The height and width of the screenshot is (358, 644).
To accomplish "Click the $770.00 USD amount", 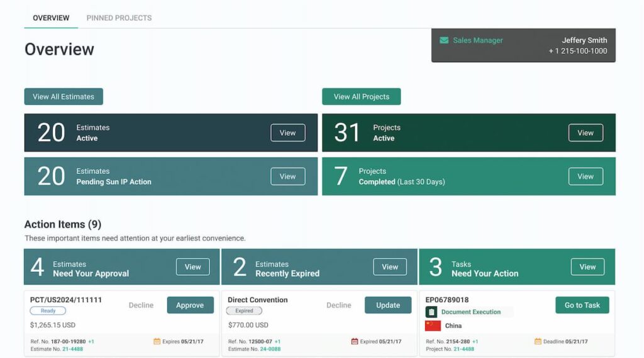I will point(248,325).
